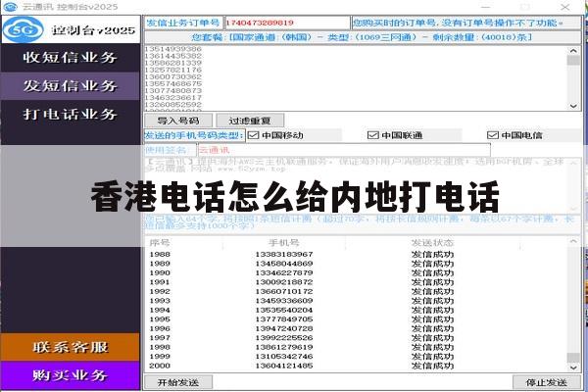588x392 pixels.
Task: Click the 购买业务 button
Action: point(71,375)
